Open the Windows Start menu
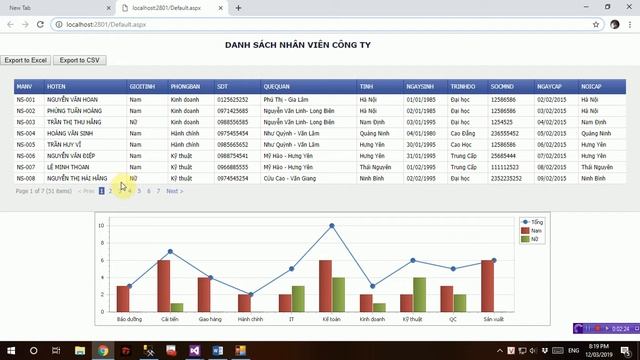This screenshot has width=640, height=360. (11, 351)
